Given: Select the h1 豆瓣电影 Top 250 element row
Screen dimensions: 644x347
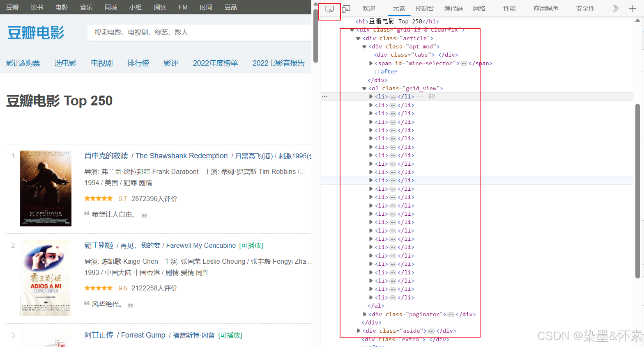Looking at the screenshot, I should (x=397, y=21).
